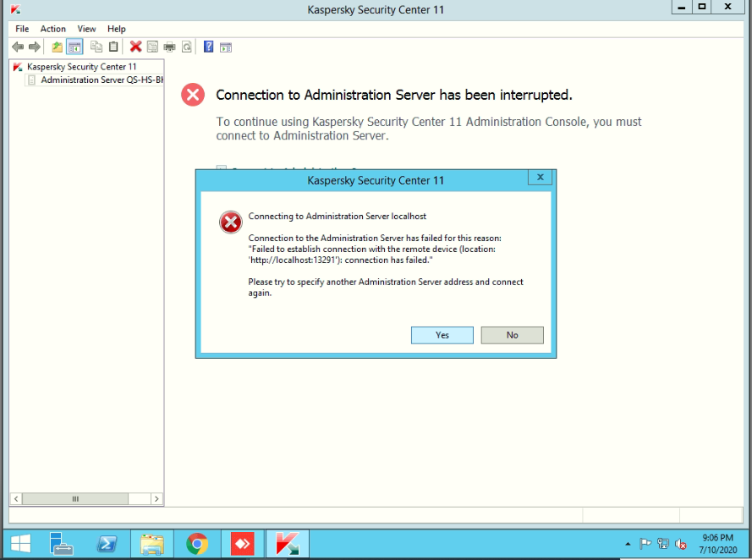Click the Kaspersky logo in title bar
Viewport: 752px width, 560px height.
(x=15, y=8)
